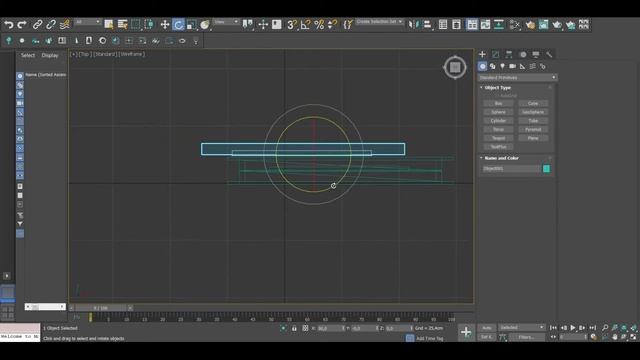This screenshot has width=640, height=360.
Task: Toggle the Spinner Snap button
Action: click(x=333, y=25)
